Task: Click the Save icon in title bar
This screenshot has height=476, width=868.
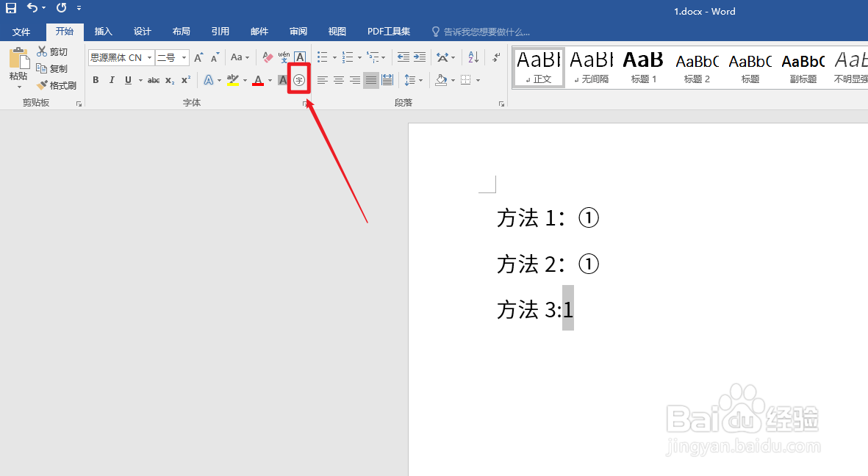Action: (11, 8)
